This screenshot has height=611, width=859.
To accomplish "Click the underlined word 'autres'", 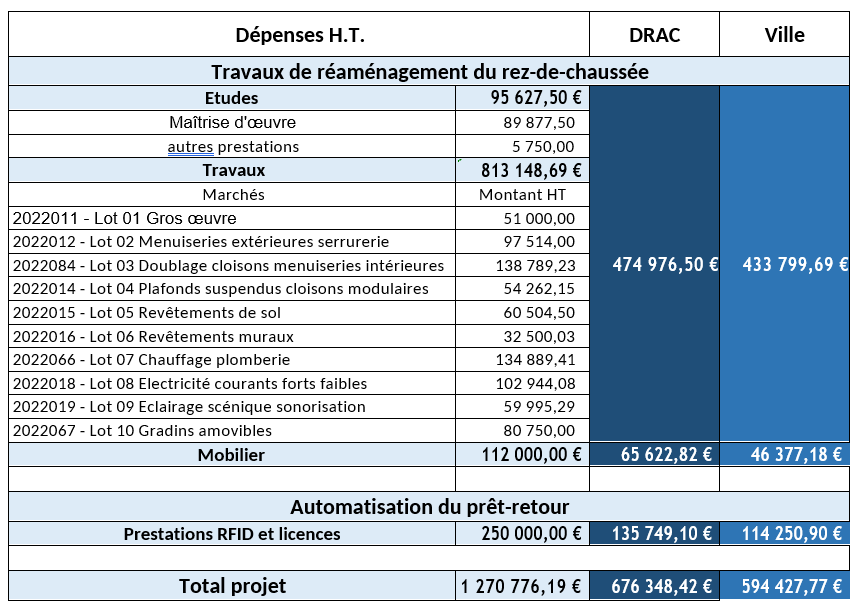I will coord(190,147).
